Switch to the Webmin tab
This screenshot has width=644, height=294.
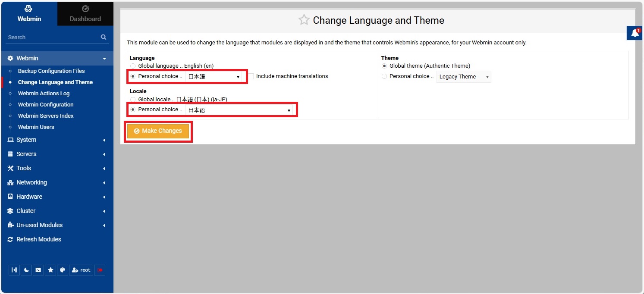click(29, 13)
